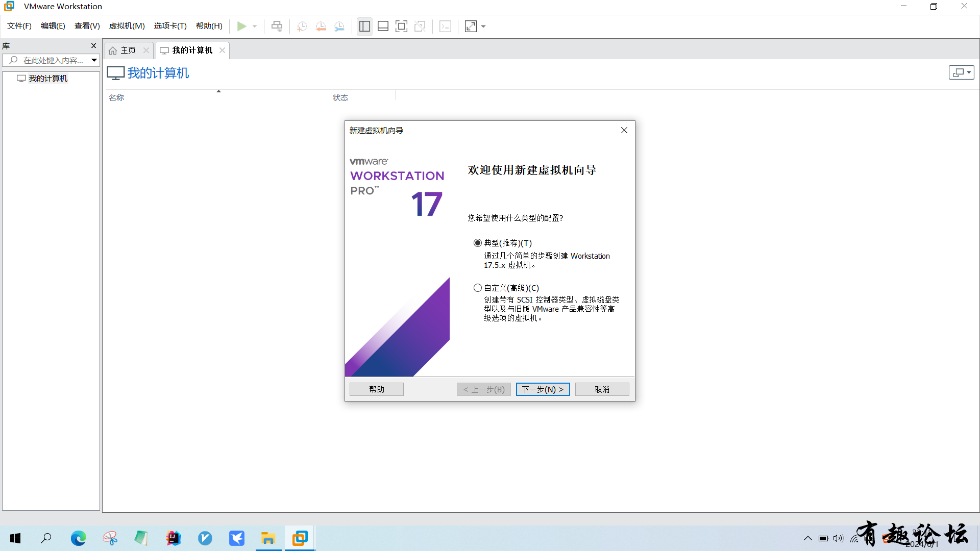This screenshot has width=980, height=551.
Task: Click the Unity mode toolbar icon
Action: click(x=420, y=26)
